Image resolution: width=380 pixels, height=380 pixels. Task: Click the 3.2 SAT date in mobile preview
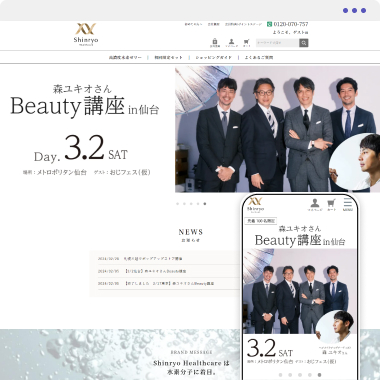pos(270,349)
